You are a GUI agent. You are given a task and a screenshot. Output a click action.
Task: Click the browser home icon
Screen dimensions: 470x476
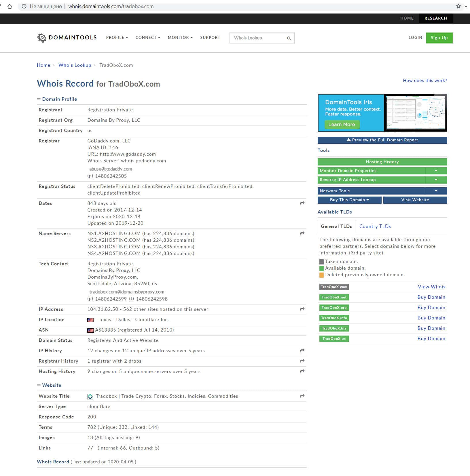[10, 6]
